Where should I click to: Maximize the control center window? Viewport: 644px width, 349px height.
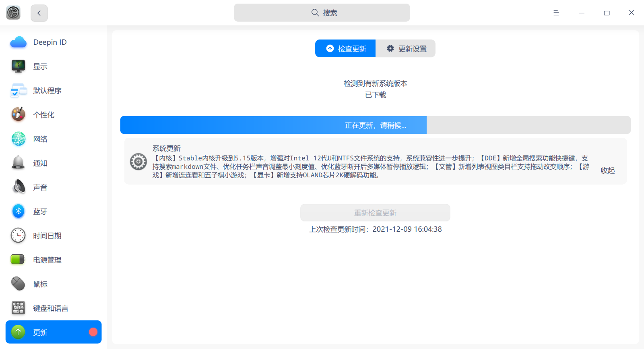(607, 13)
